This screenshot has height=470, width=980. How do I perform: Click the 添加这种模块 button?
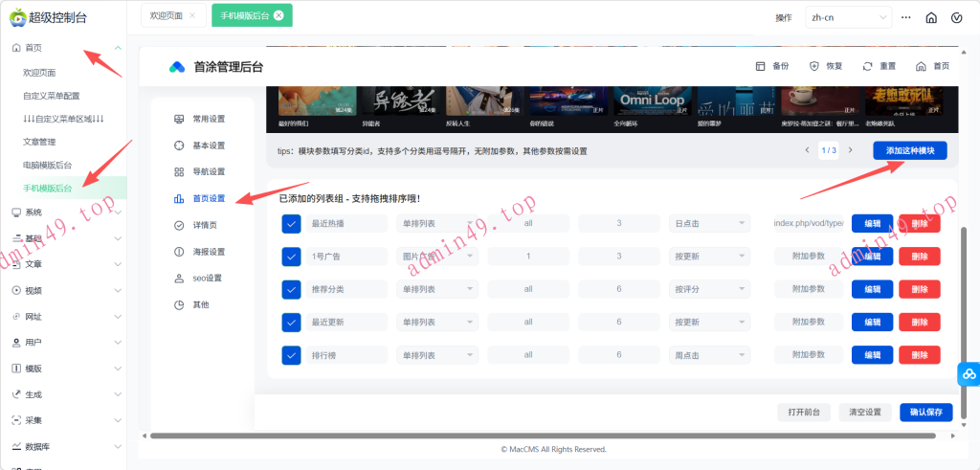909,150
